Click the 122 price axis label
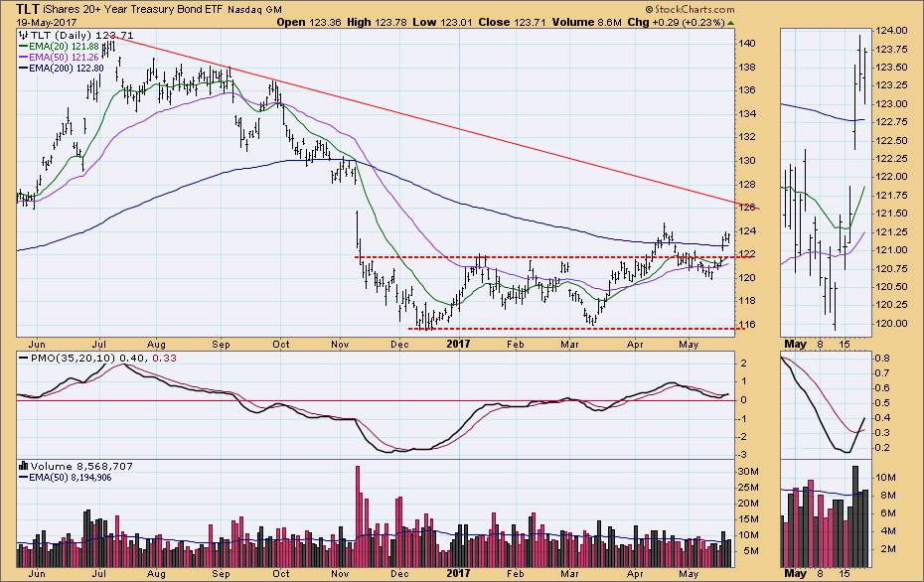 747,254
